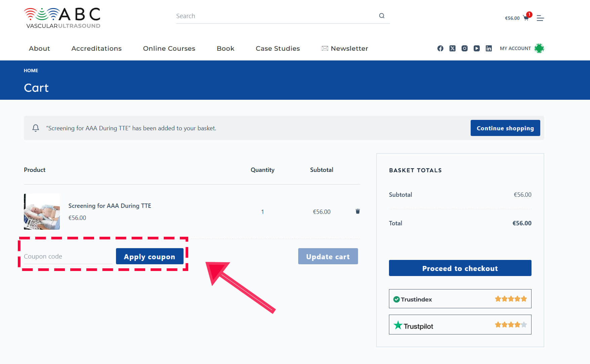The width and height of the screenshot is (590, 364).
Task: Click the X (Twitter) social icon
Action: click(x=453, y=48)
